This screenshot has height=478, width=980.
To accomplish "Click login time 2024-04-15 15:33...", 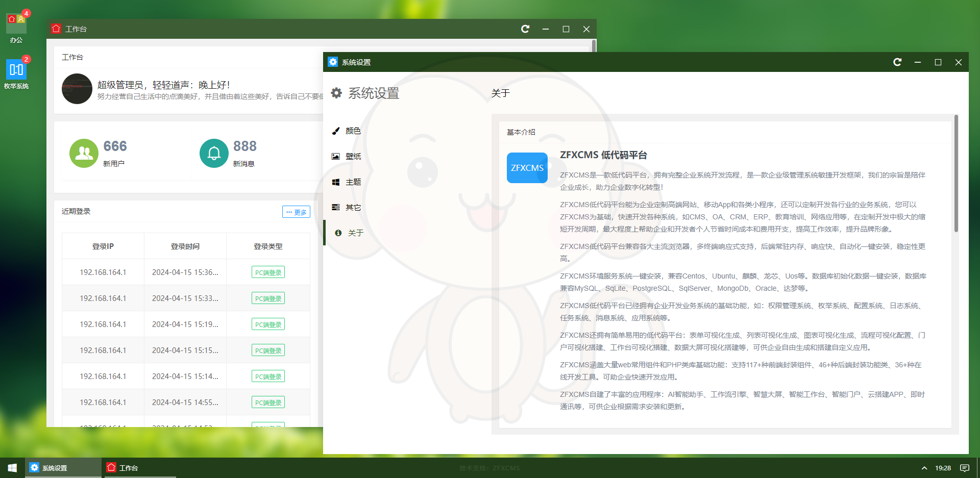I will 185,298.
